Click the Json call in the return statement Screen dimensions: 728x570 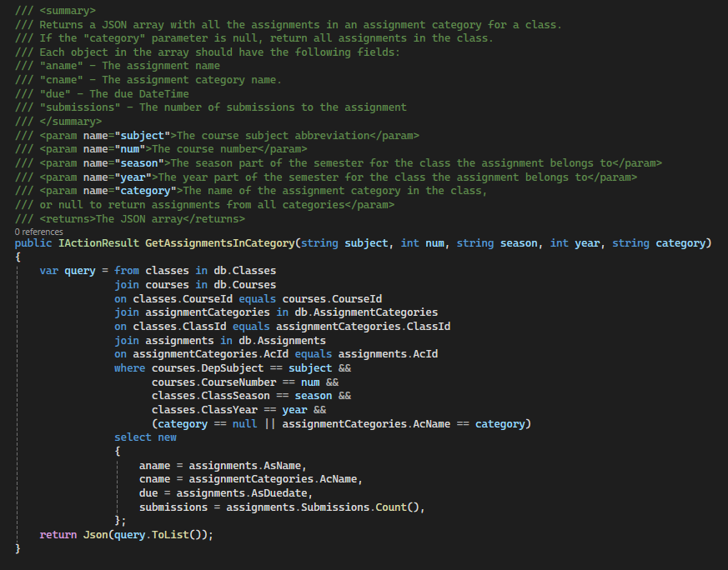coord(95,535)
